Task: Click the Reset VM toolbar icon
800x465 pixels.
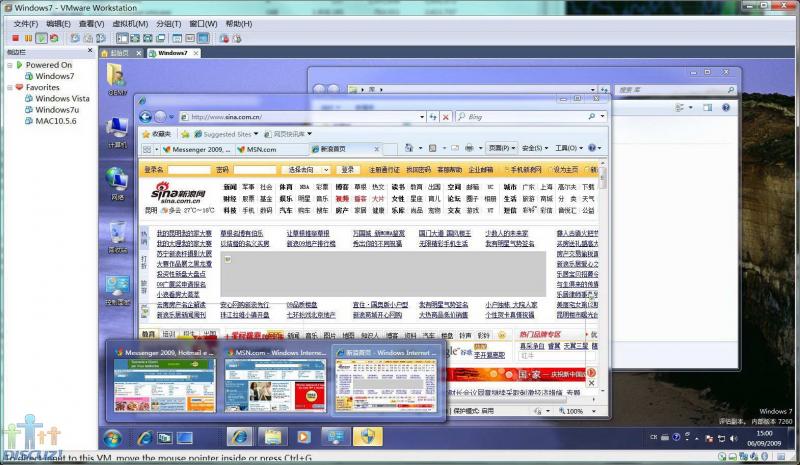Action: tap(54, 38)
